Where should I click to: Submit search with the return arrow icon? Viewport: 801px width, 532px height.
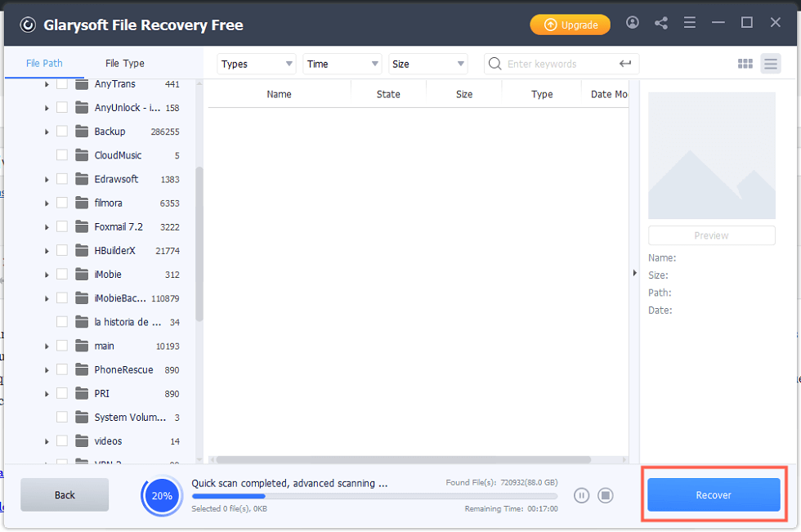[625, 64]
